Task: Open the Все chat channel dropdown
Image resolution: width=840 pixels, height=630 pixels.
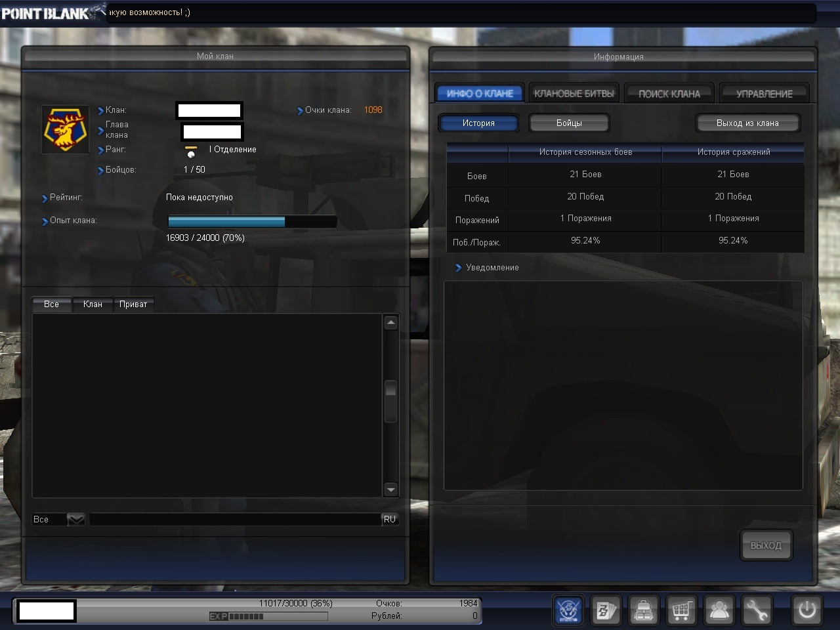Action: tap(76, 520)
